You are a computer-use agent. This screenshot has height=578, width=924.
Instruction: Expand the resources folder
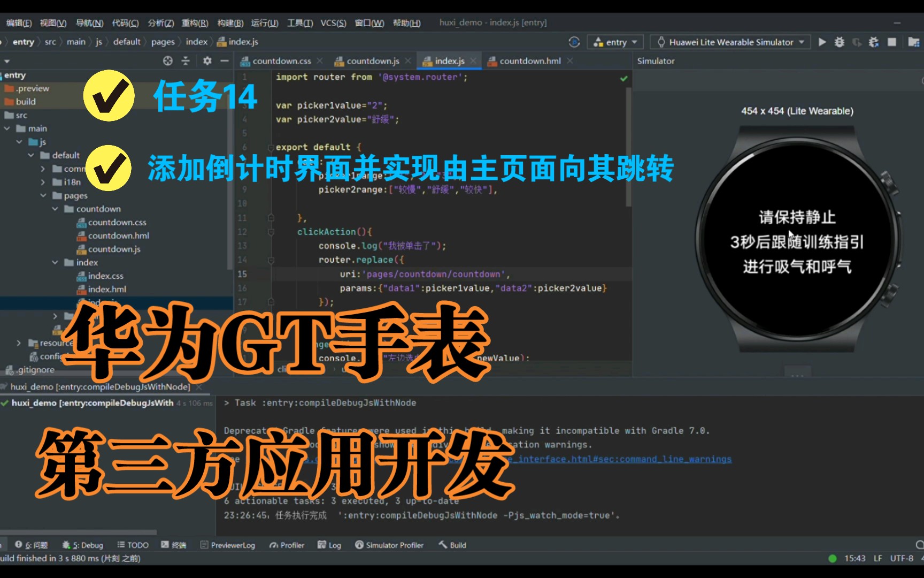click(x=19, y=343)
